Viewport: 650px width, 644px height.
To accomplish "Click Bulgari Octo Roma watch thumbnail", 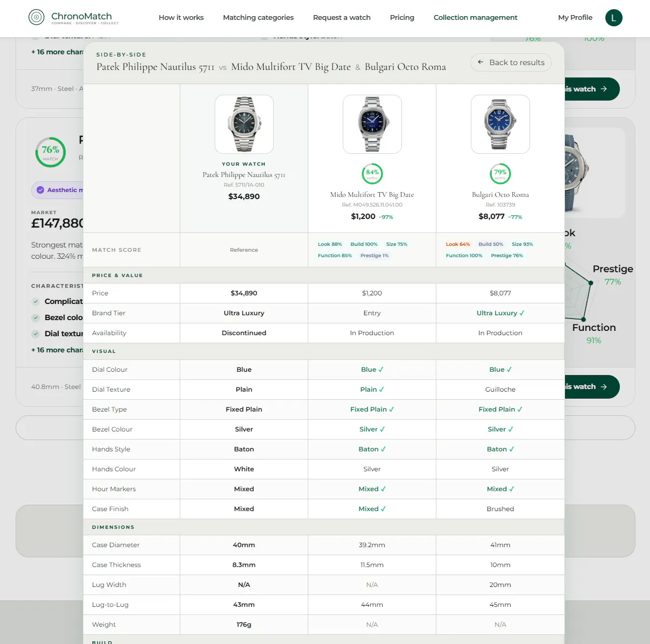I will 500,124.
